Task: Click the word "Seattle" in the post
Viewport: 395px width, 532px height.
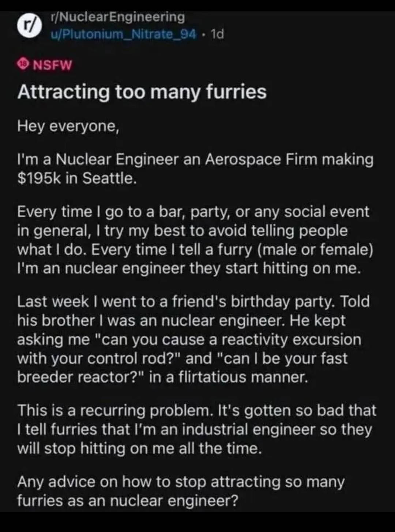Action: tap(108, 179)
